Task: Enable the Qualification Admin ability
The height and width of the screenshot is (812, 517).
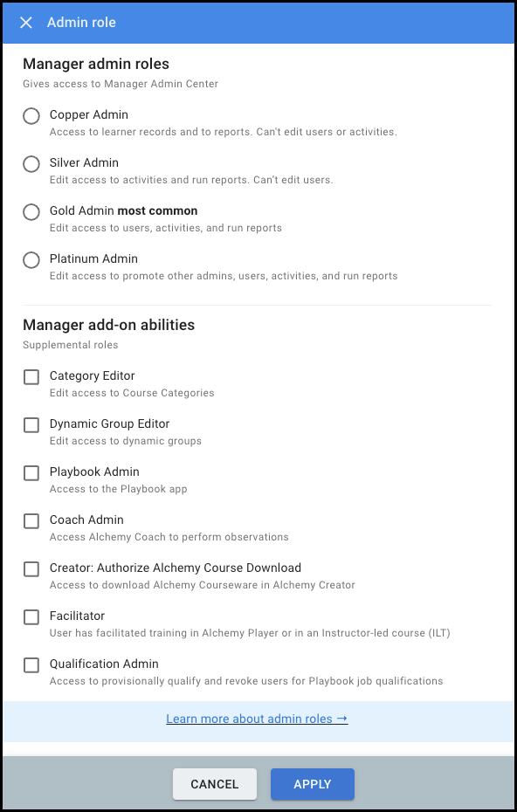Action: click(31, 664)
